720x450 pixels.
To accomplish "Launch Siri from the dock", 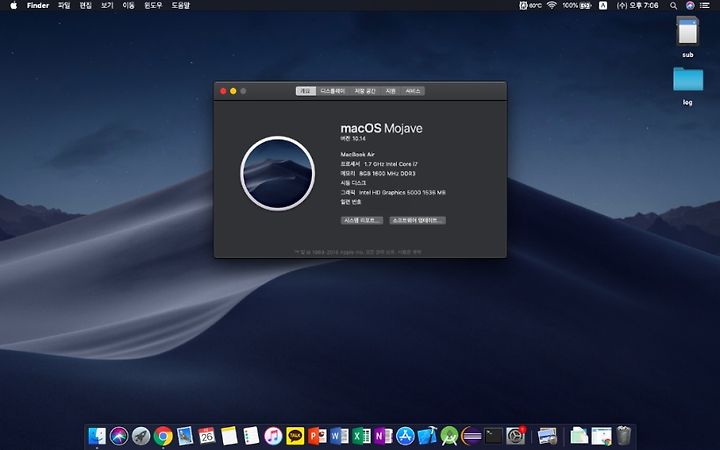I will (119, 436).
